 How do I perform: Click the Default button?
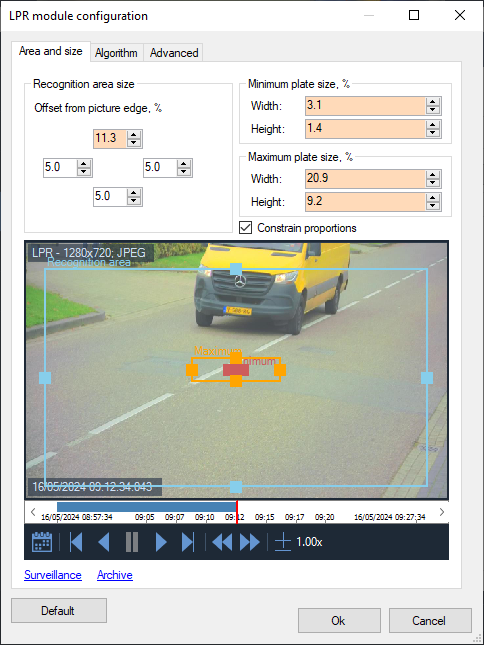[59, 610]
